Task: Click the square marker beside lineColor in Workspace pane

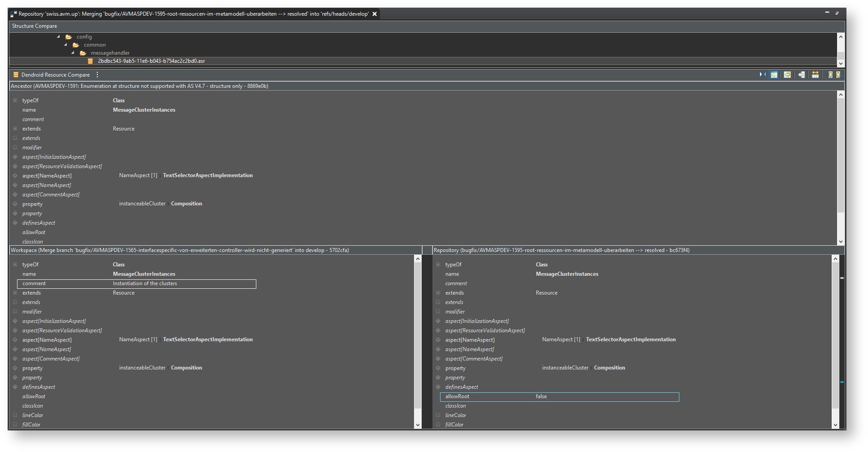Action: [15, 415]
